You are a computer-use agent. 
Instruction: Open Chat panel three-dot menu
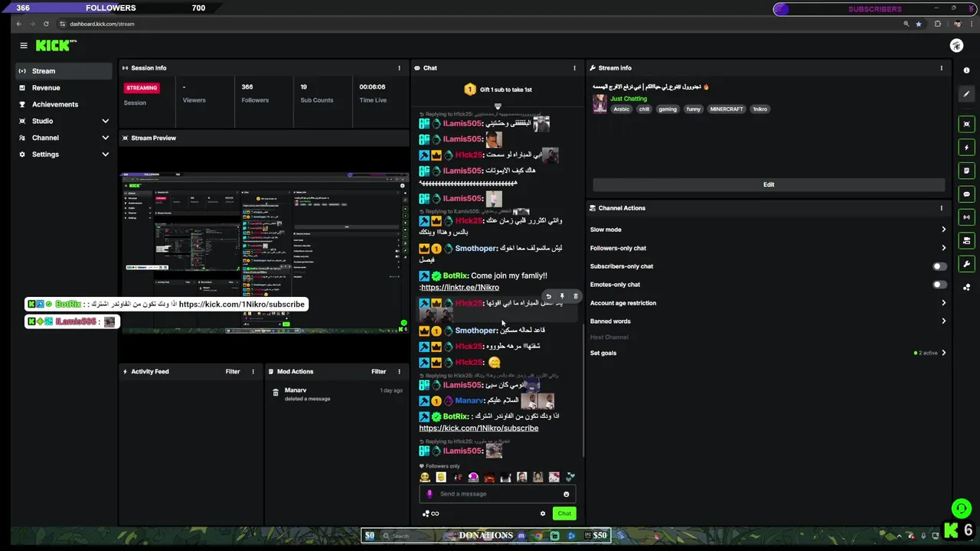click(x=574, y=68)
